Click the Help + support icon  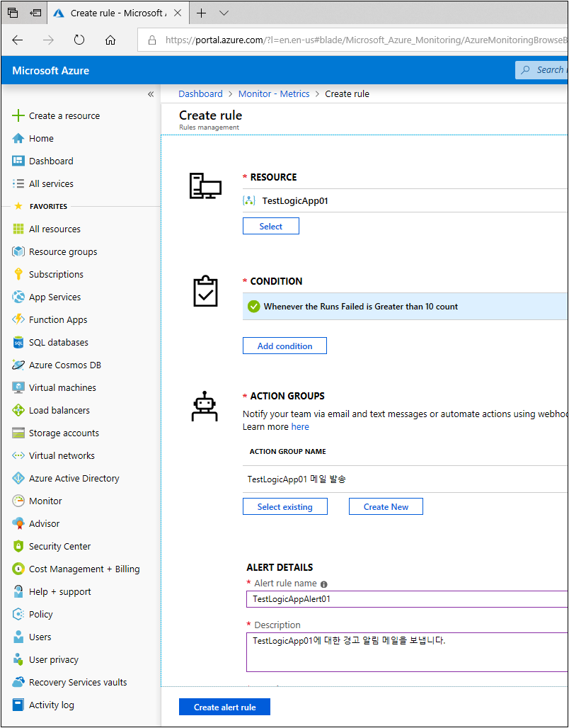[x=18, y=592]
